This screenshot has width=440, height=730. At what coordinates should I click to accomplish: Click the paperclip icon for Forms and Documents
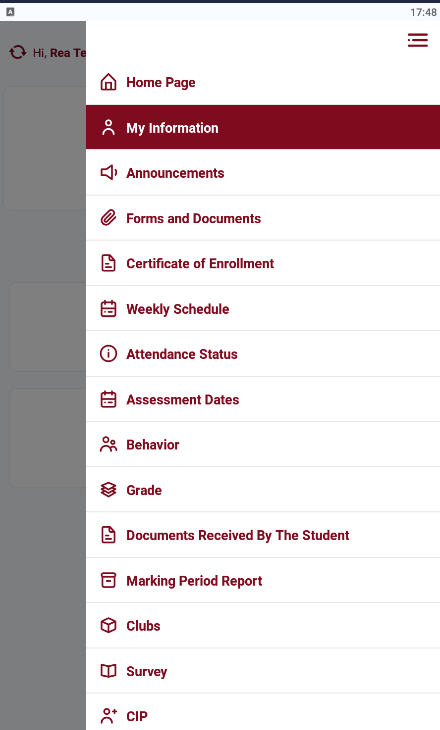(108, 218)
